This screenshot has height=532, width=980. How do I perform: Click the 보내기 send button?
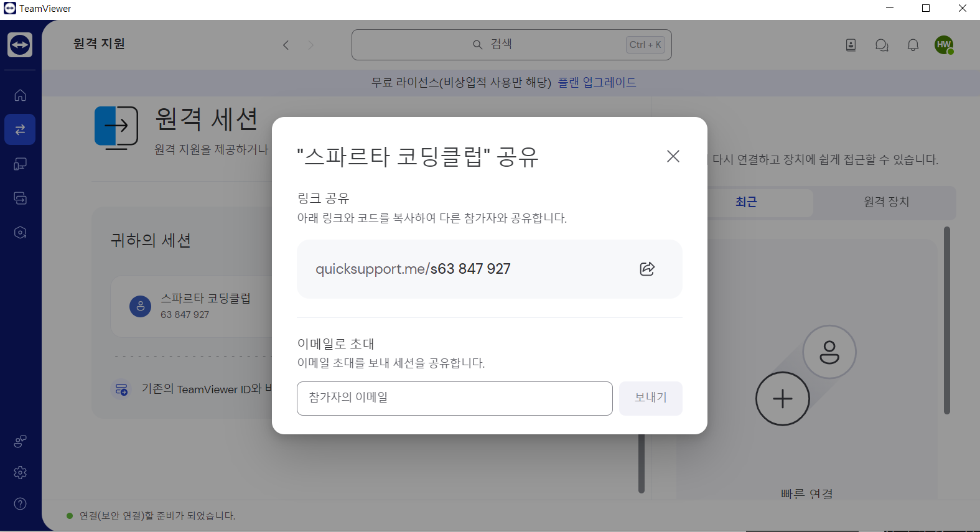651,398
